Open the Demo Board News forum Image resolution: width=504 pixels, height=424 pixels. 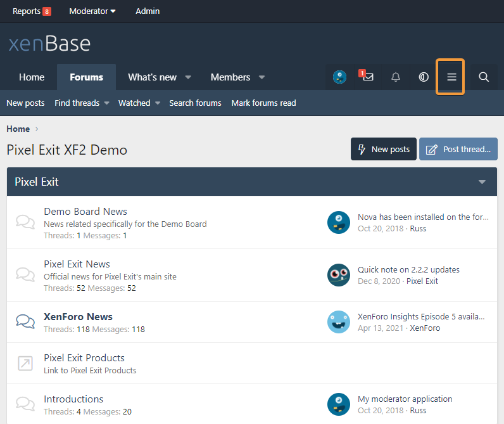click(x=85, y=211)
